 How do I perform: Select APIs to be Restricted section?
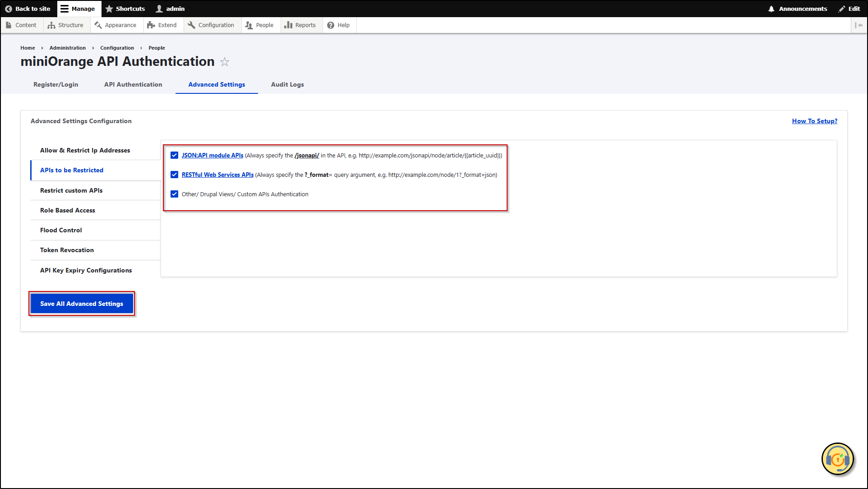tap(96, 170)
